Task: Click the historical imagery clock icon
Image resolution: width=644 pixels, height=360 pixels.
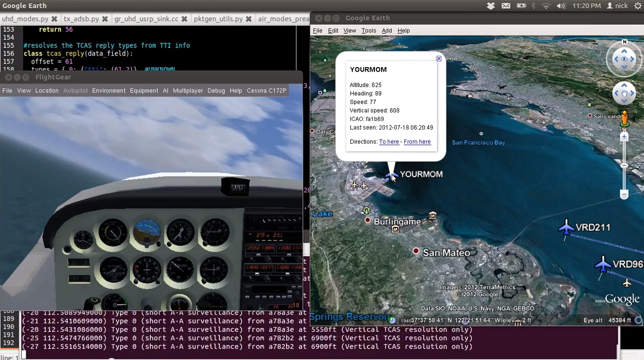Action: click(x=392, y=320)
